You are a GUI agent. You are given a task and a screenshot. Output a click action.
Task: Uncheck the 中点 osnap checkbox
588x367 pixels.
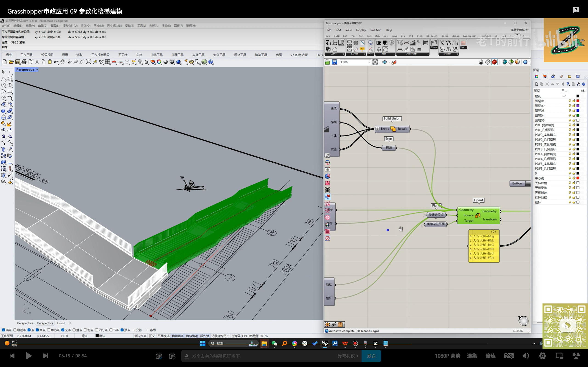pos(37,330)
